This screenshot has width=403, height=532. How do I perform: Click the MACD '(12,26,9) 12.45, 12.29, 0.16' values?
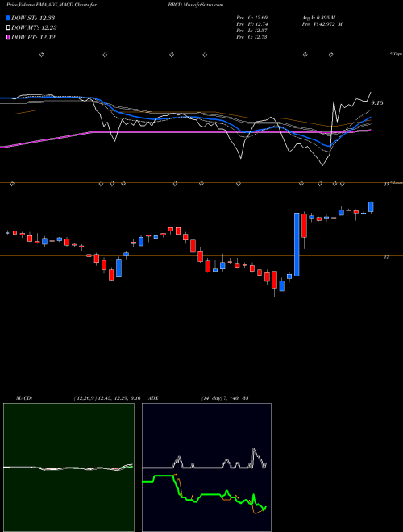(107, 398)
